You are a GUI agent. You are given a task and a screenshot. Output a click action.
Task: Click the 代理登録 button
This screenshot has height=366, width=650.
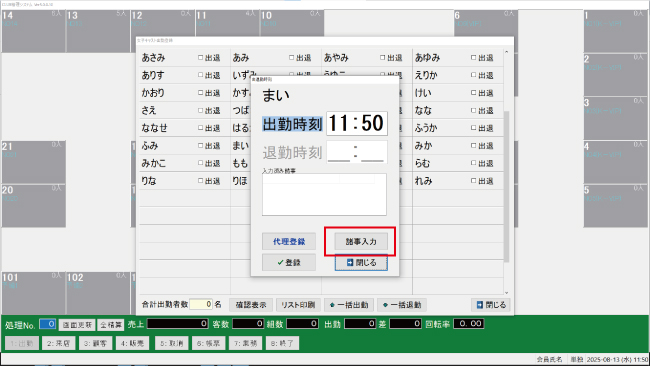(x=289, y=241)
